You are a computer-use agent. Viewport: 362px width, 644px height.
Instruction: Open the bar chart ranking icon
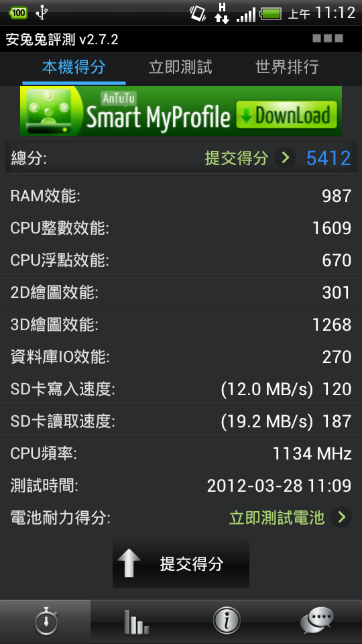(x=136, y=622)
